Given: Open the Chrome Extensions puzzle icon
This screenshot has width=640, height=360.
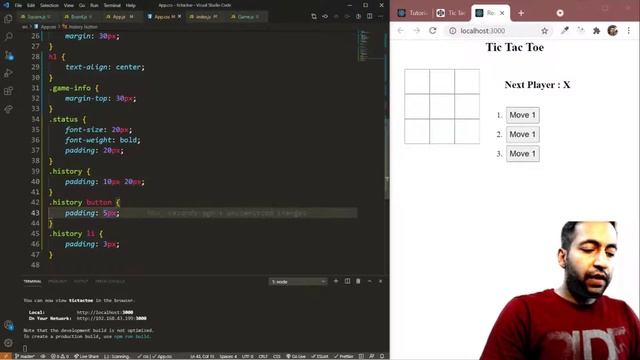Looking at the screenshot, I should [596, 31].
